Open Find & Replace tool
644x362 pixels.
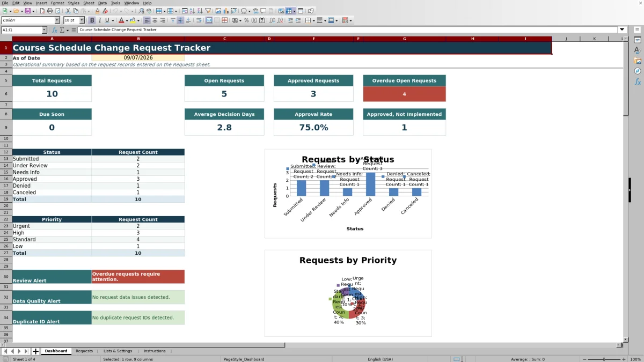141,11
